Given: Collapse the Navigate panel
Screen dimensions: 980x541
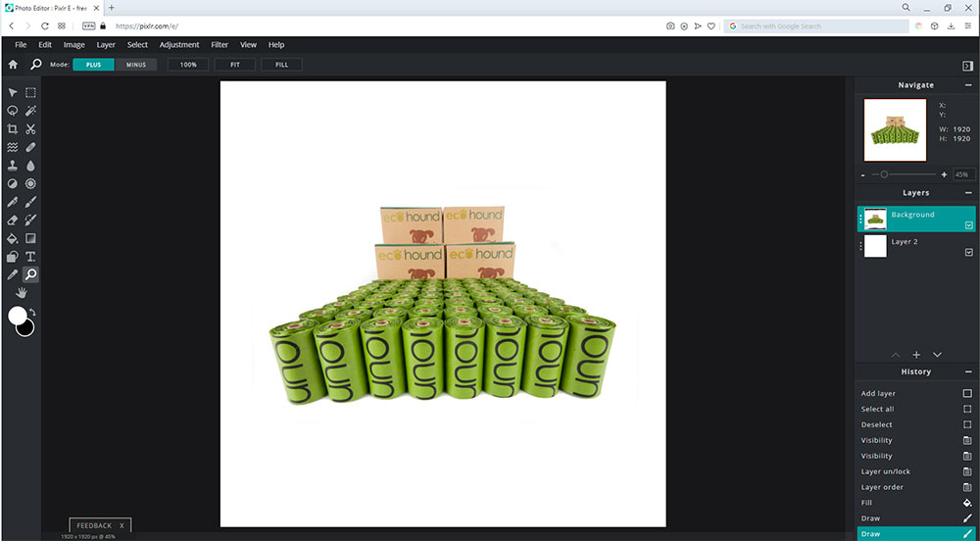Looking at the screenshot, I should click(x=968, y=85).
